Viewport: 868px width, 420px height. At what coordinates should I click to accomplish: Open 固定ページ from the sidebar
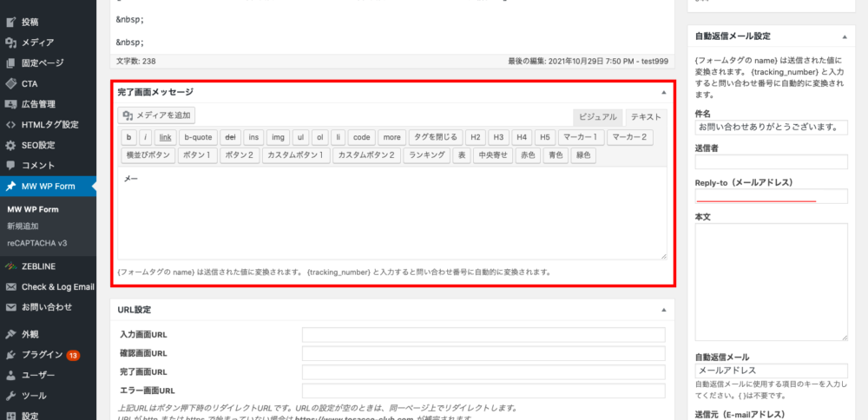[x=10, y=62]
